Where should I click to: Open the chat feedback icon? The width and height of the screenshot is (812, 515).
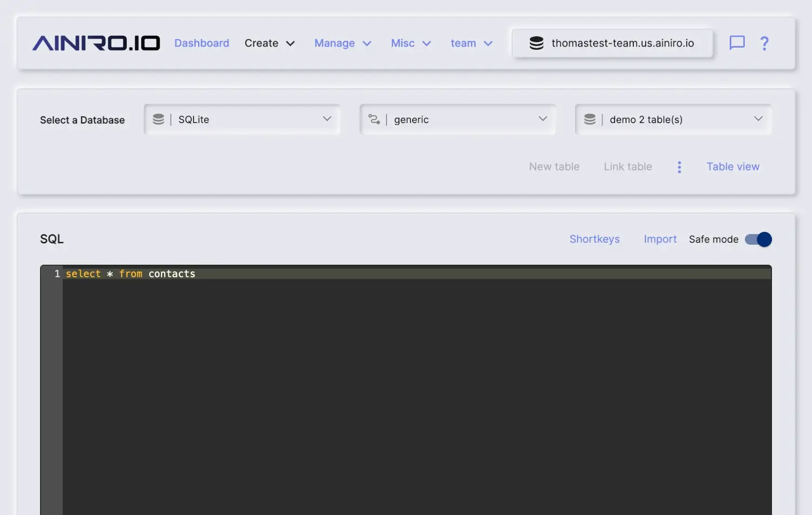pyautogui.click(x=737, y=43)
